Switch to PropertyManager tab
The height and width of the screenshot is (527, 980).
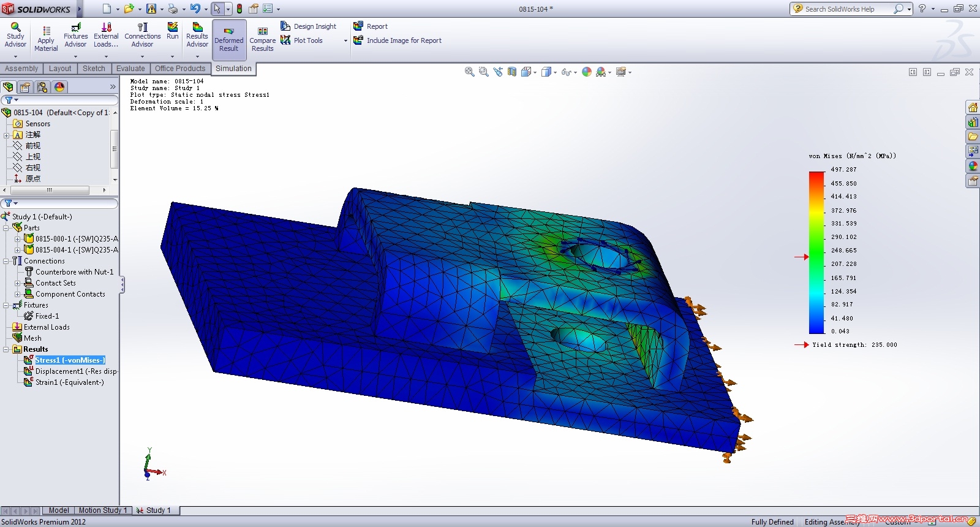[x=25, y=87]
